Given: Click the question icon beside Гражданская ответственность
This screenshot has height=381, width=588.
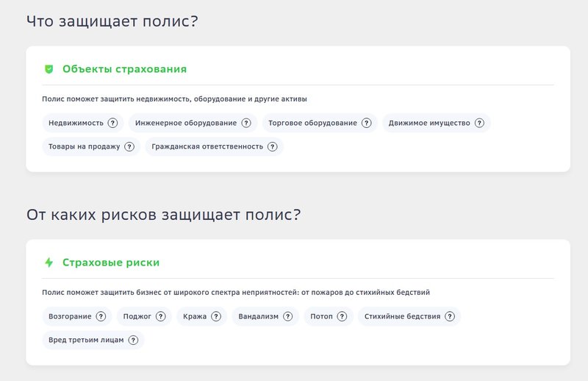Looking at the screenshot, I should pos(272,146).
